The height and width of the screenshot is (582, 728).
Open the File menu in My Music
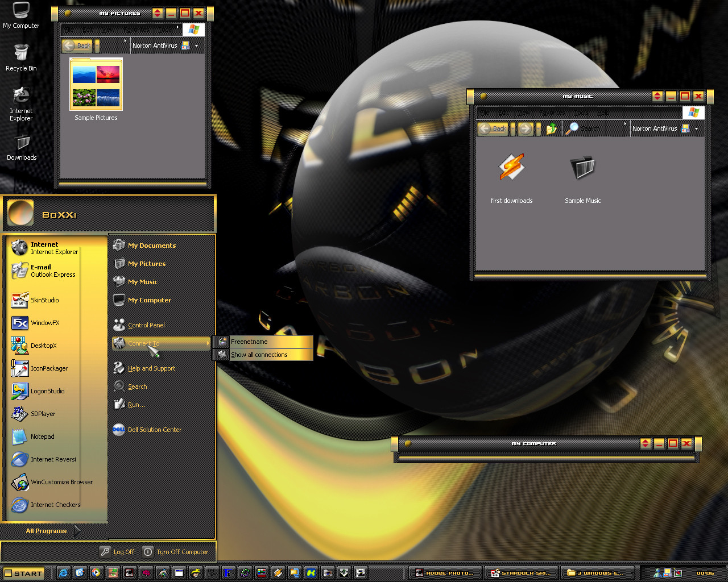point(484,113)
